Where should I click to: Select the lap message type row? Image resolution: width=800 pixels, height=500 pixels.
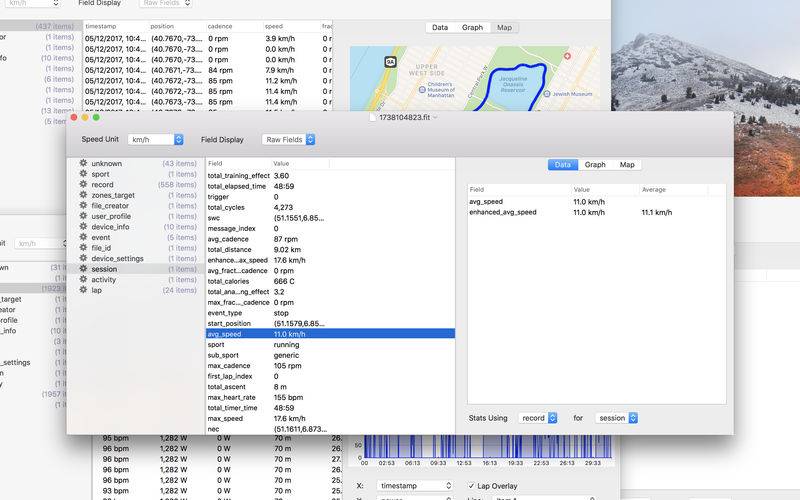click(x=137, y=290)
